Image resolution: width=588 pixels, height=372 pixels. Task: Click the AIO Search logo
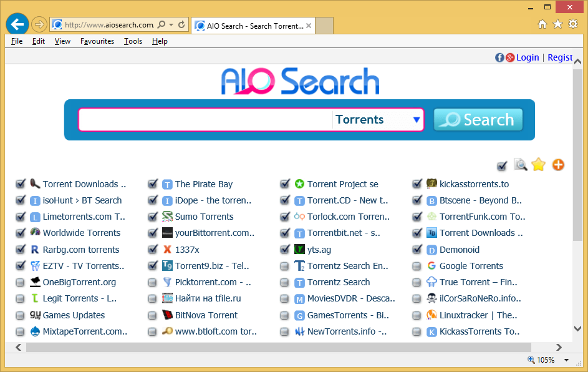click(300, 81)
